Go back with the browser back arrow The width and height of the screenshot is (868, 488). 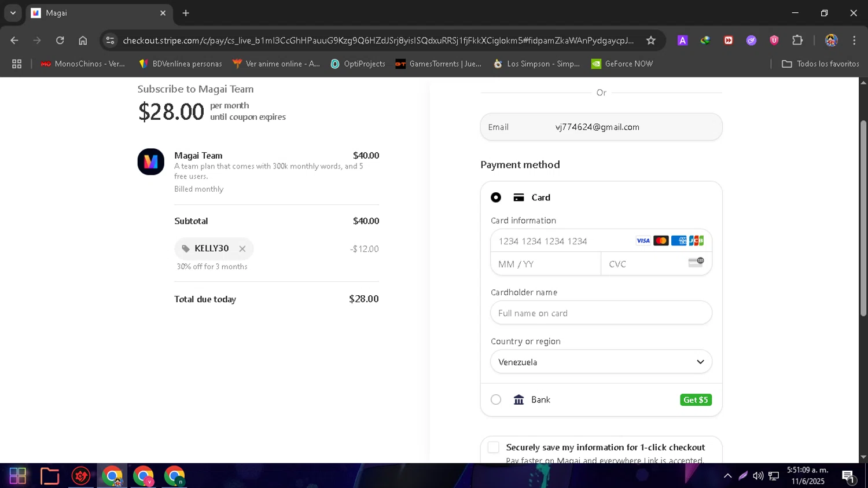click(14, 41)
